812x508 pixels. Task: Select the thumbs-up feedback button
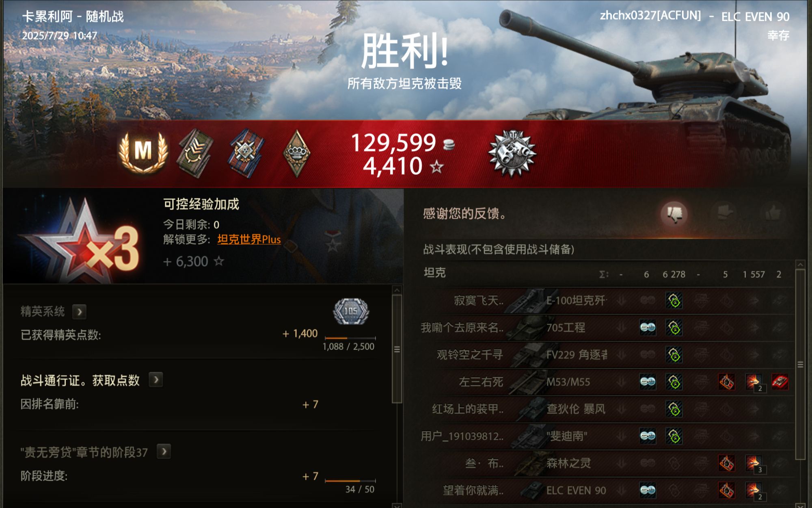coord(773,214)
